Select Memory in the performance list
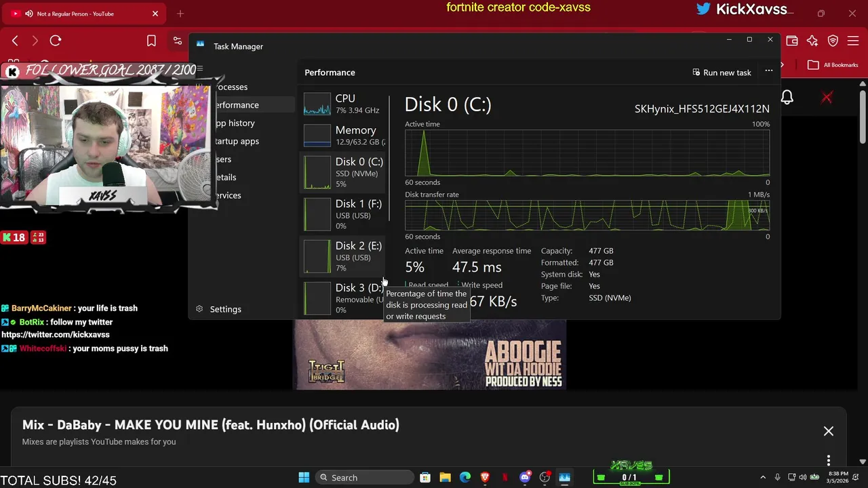The image size is (868, 488). coord(344,136)
